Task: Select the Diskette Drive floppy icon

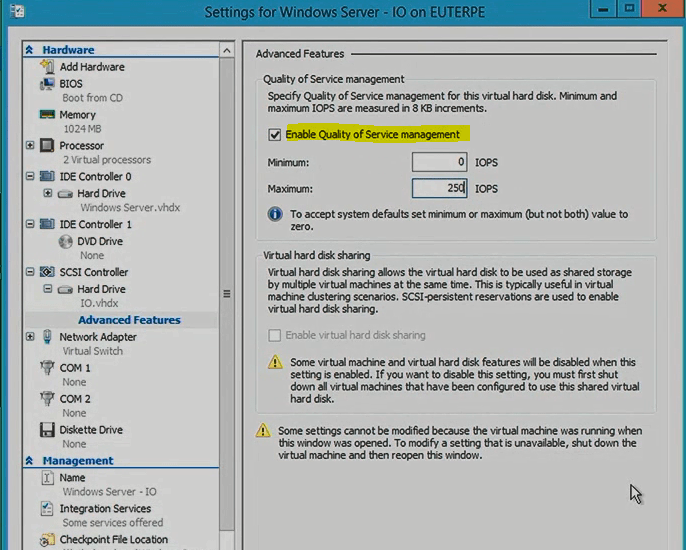Action: click(x=47, y=430)
